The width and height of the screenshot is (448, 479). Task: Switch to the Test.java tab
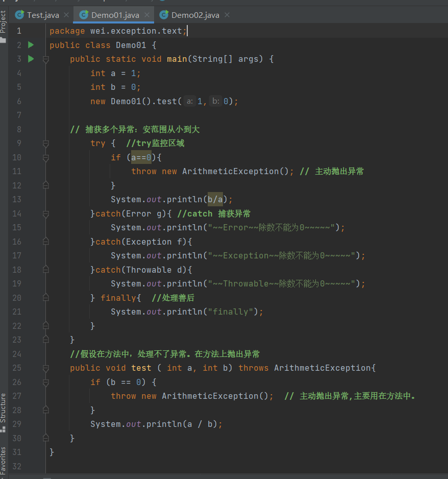tap(43, 15)
